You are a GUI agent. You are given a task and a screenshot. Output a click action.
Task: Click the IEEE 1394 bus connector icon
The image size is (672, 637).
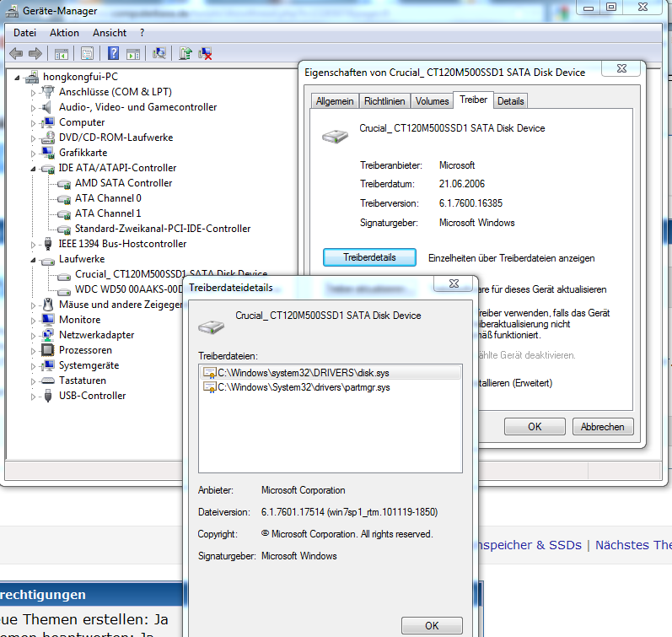tap(47, 244)
